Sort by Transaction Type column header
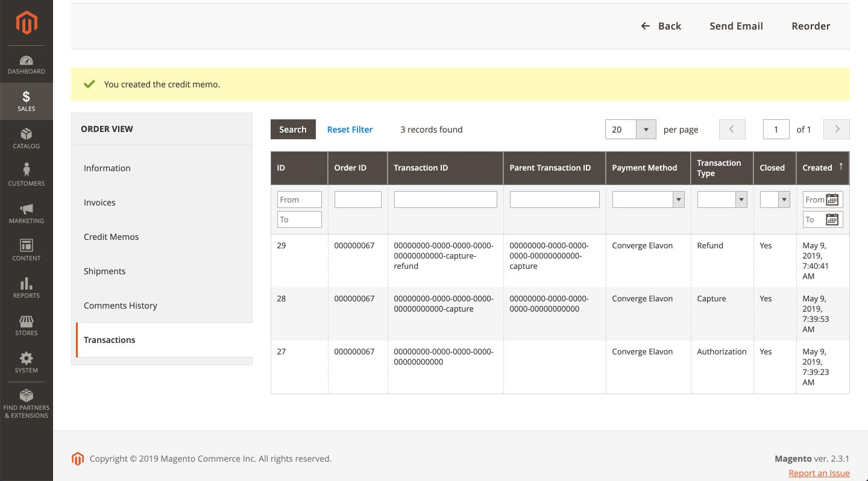868x481 pixels. (722, 168)
